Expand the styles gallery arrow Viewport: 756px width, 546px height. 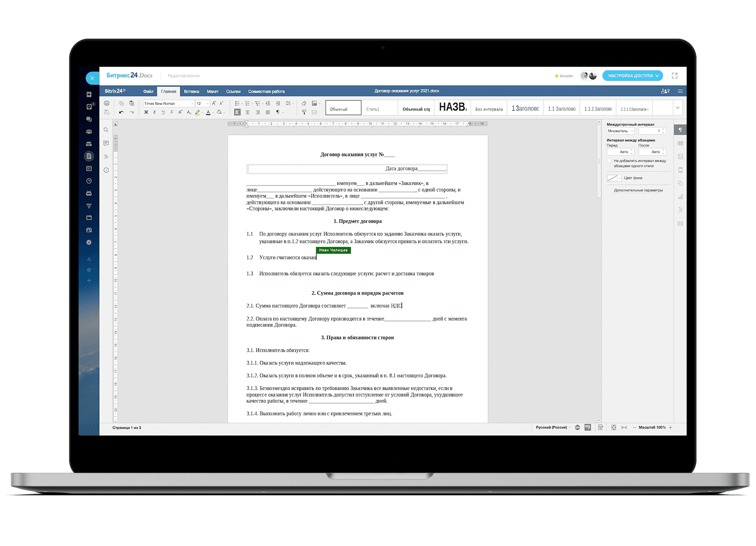point(677,108)
